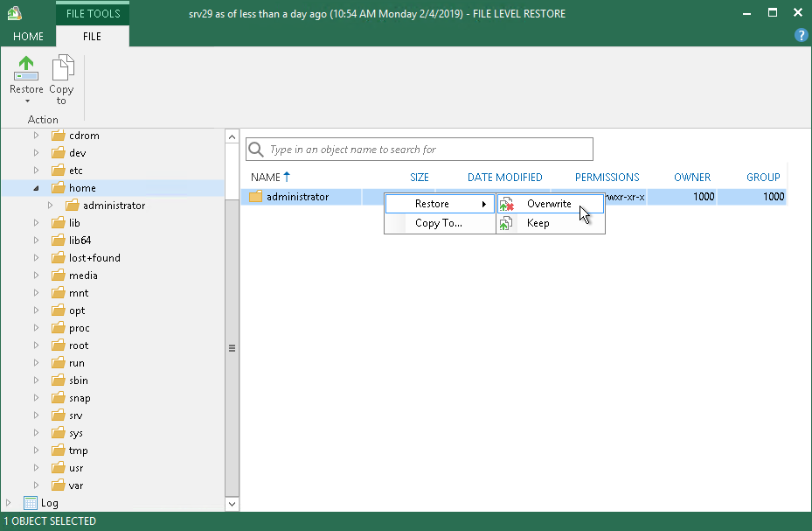Click the tmp folder icon in tree
The image size is (812, 531).
[58, 451]
